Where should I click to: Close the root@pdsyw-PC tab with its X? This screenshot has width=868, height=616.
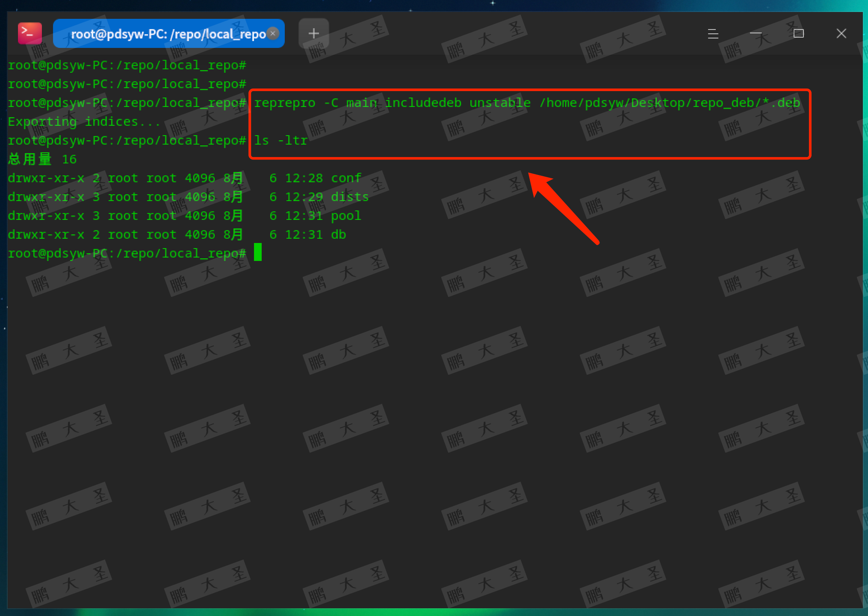(273, 33)
